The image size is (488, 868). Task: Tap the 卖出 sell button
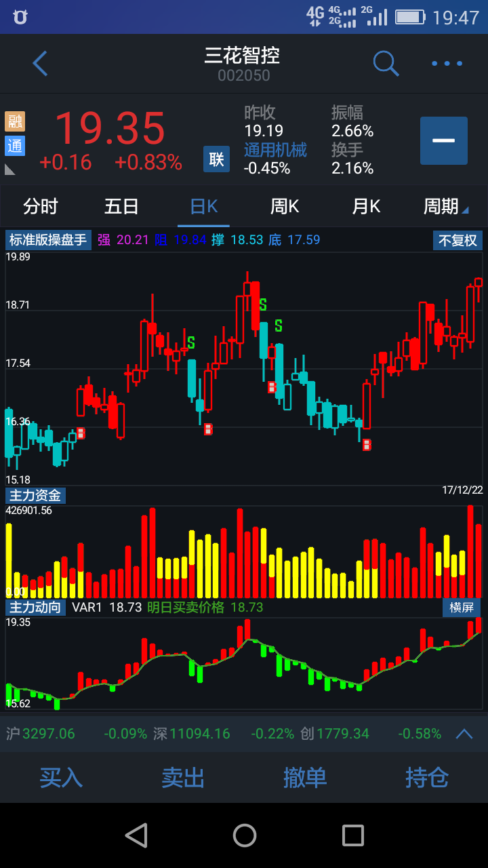click(183, 777)
